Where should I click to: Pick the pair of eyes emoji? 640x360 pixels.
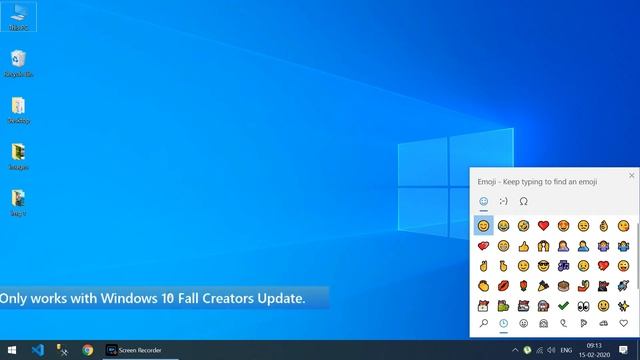(x=583, y=306)
